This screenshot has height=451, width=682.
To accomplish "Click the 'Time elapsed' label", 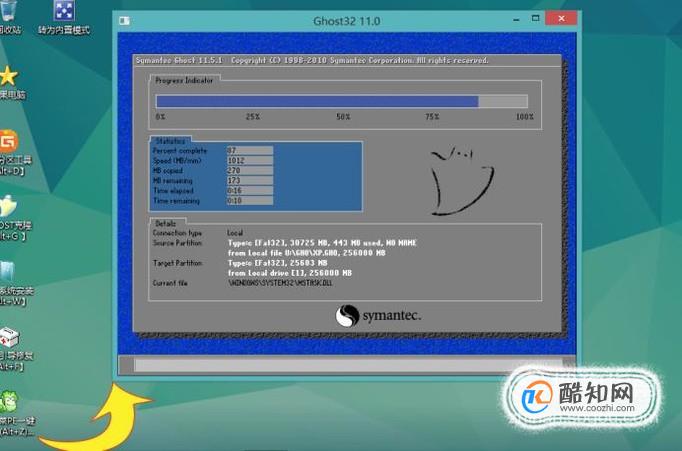I will pos(173,190).
